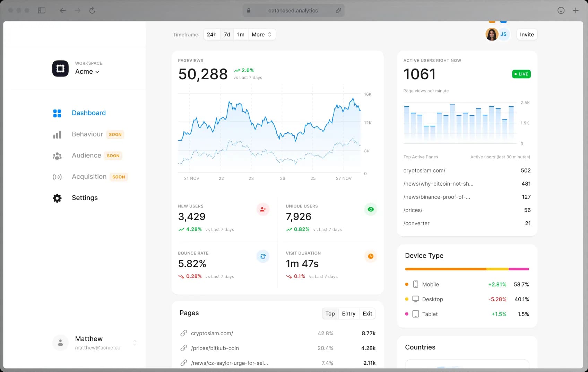Select the Dashboard grid icon in sidebar

click(57, 113)
